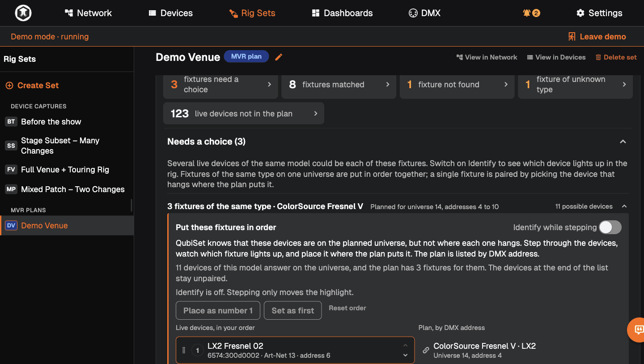This screenshot has width=644, height=364.
Task: Open 123 live devices not in plan card
Action: pyautogui.click(x=244, y=113)
